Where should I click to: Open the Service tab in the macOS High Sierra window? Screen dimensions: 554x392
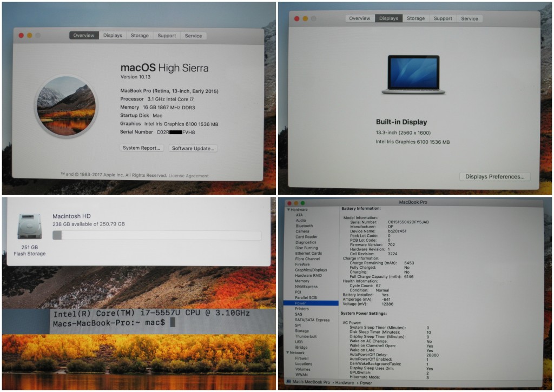tap(193, 36)
